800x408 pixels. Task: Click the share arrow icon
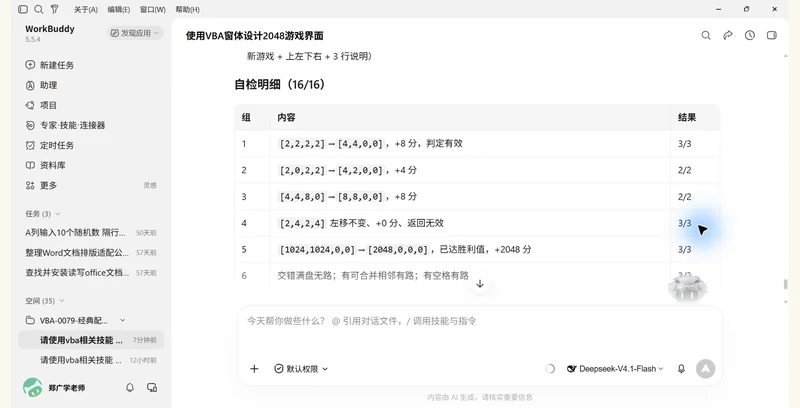[x=728, y=35]
